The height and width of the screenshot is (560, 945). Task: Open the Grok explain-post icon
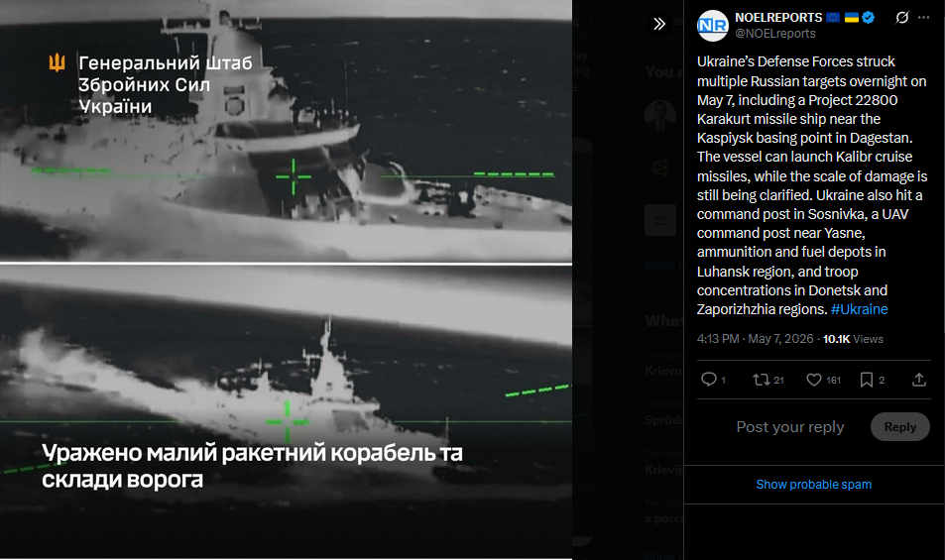pos(901,18)
